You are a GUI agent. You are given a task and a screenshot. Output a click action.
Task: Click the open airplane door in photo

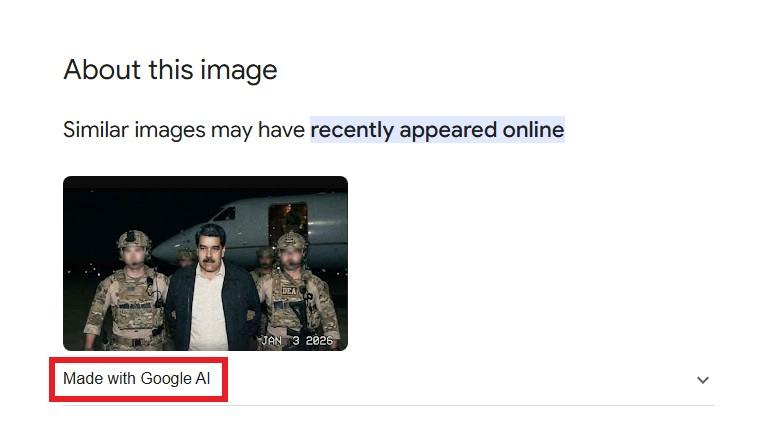(x=288, y=221)
